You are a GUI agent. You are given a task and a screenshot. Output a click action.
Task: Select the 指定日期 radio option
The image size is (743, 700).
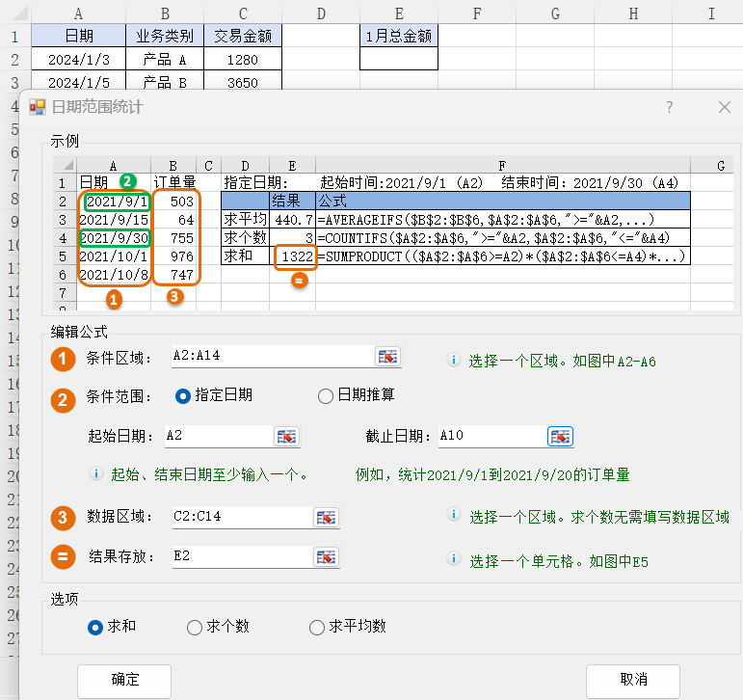(183, 395)
